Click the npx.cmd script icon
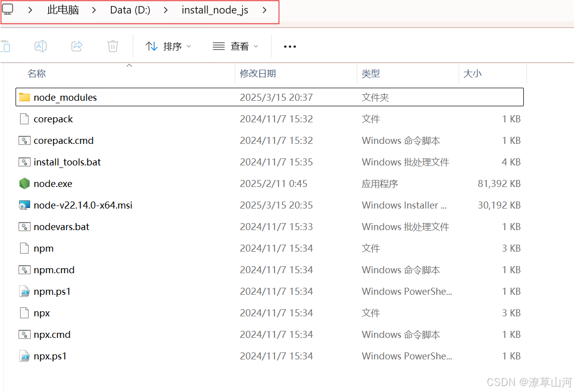The height and width of the screenshot is (392, 574). click(25, 334)
